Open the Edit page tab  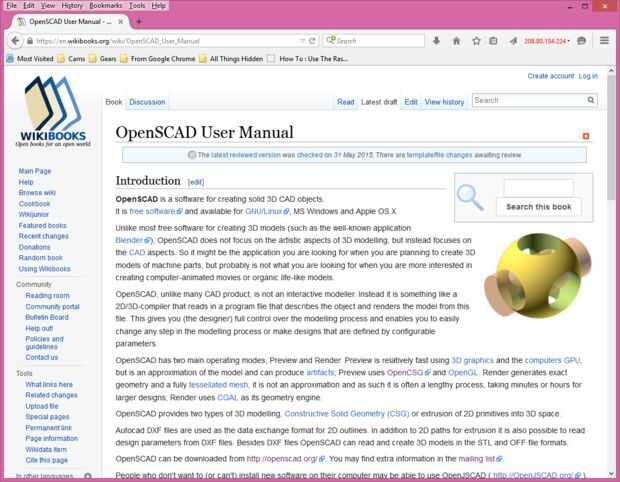pyautogui.click(x=410, y=102)
